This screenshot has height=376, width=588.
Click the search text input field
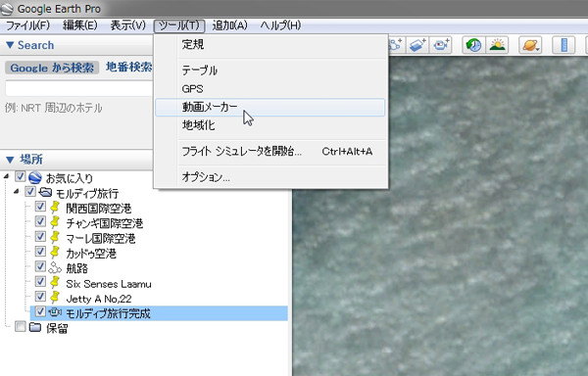[78, 89]
